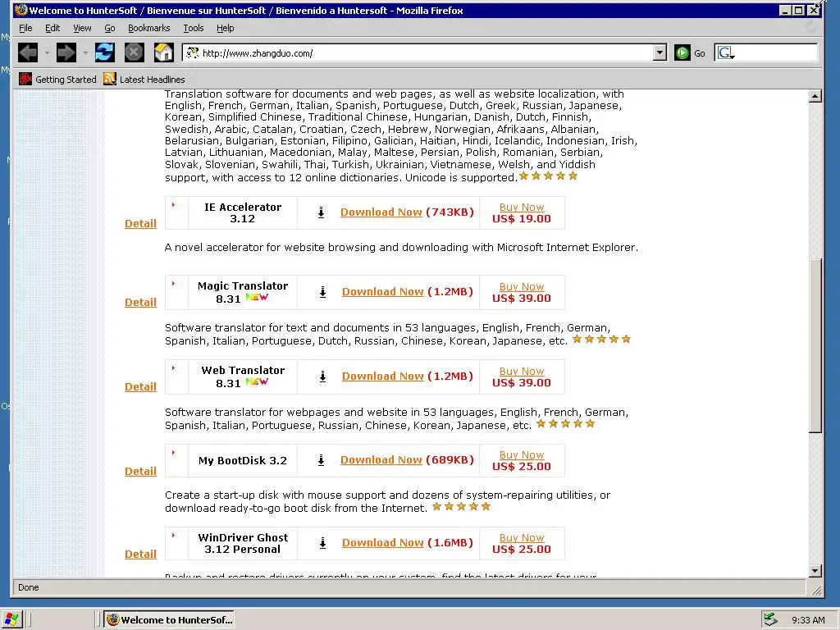
Task: Click the My BootDisk 3.2 product name
Action: click(243, 461)
